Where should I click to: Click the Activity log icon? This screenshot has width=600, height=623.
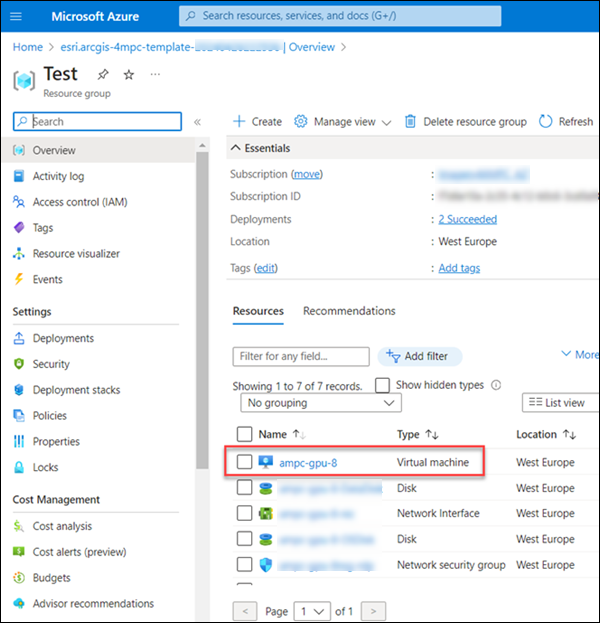coord(19,176)
